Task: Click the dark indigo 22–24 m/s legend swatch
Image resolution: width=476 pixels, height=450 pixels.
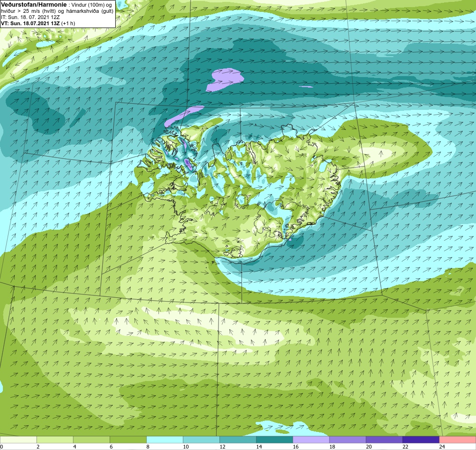Action: click(x=421, y=440)
